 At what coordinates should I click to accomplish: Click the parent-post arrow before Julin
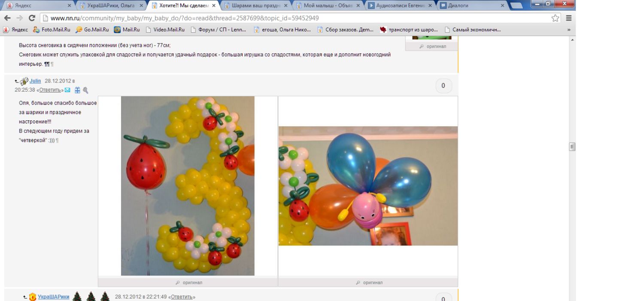point(17,81)
